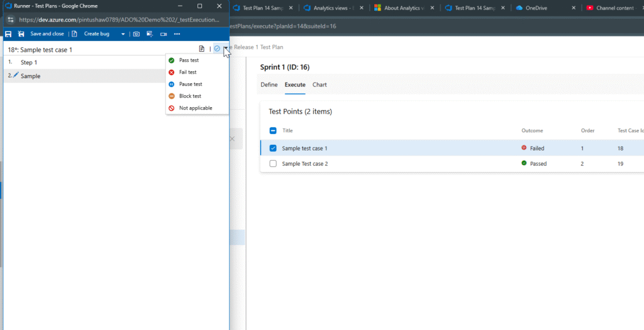This screenshot has width=644, height=330.
Task: Open the more options ellipsis in the runner toolbar
Action: 177,34
